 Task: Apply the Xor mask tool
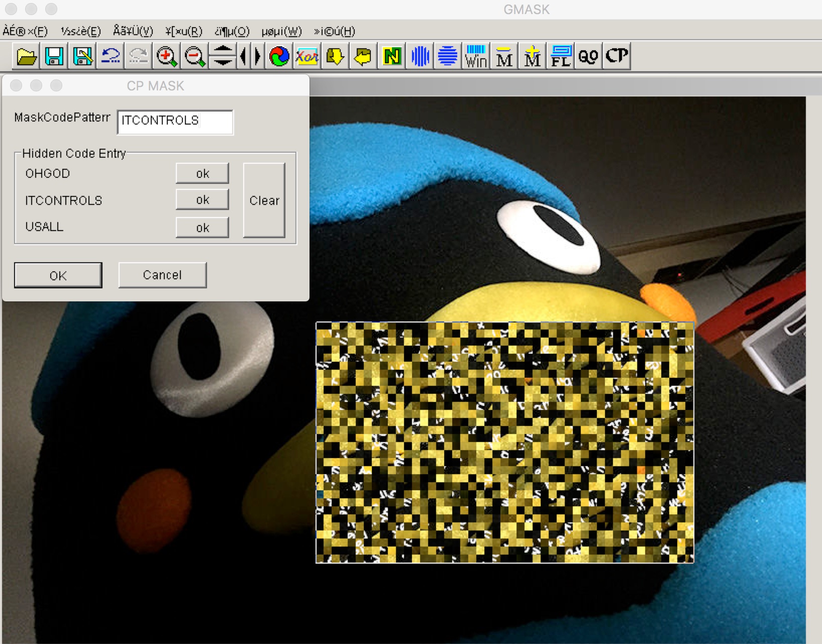(307, 56)
